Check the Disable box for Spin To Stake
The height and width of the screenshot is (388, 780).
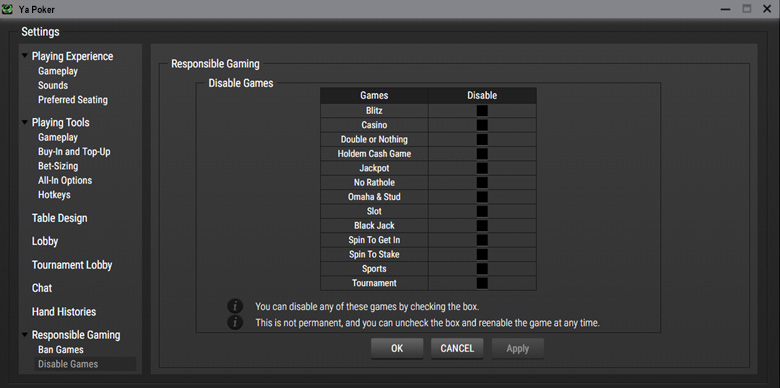(482, 255)
